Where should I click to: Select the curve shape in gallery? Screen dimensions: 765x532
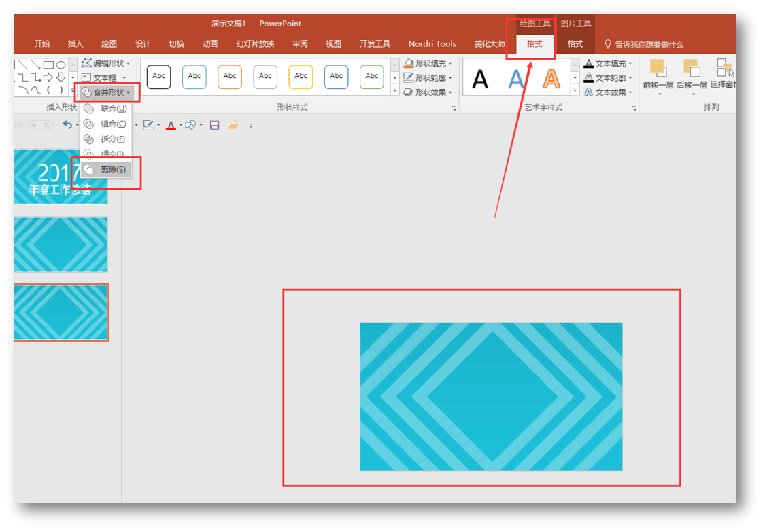[x=35, y=90]
